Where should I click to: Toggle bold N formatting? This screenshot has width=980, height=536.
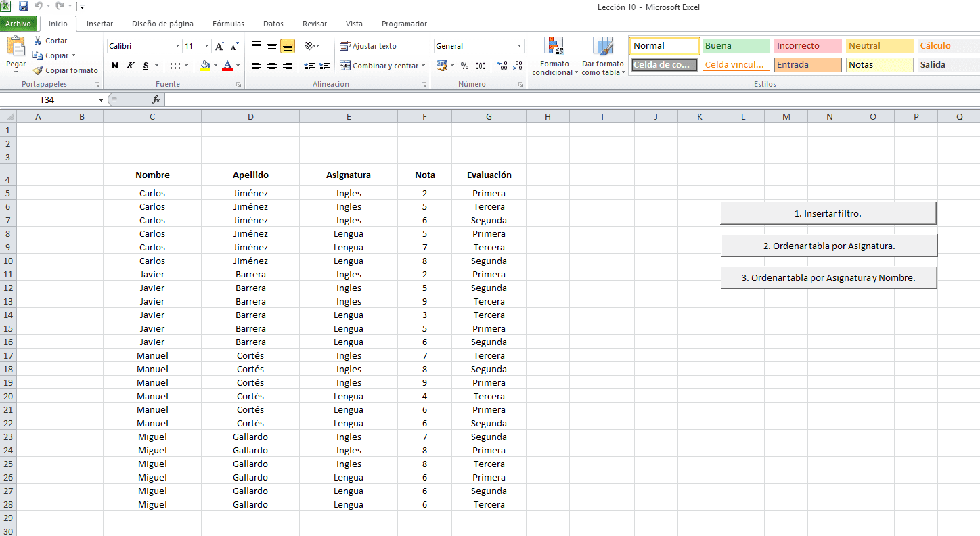[115, 66]
